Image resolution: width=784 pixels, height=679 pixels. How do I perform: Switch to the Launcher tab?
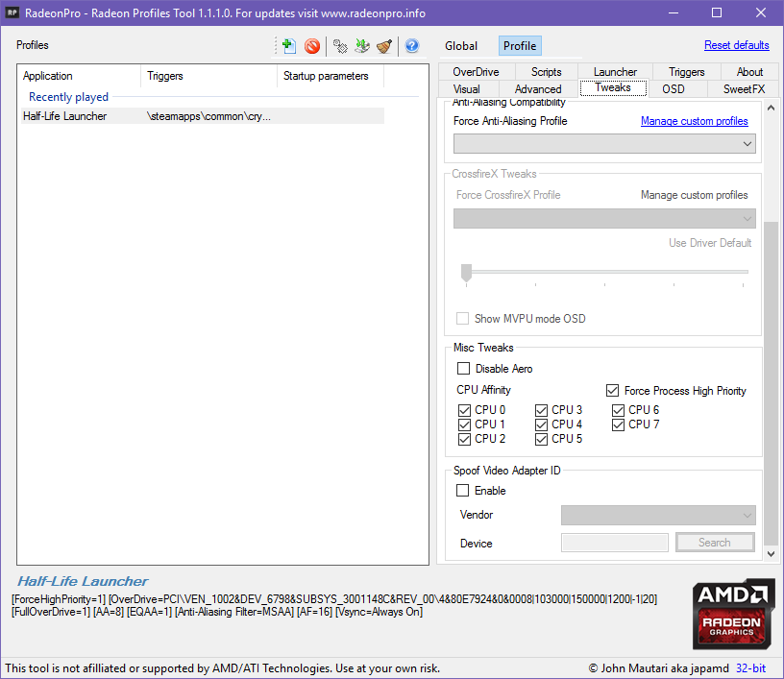615,72
